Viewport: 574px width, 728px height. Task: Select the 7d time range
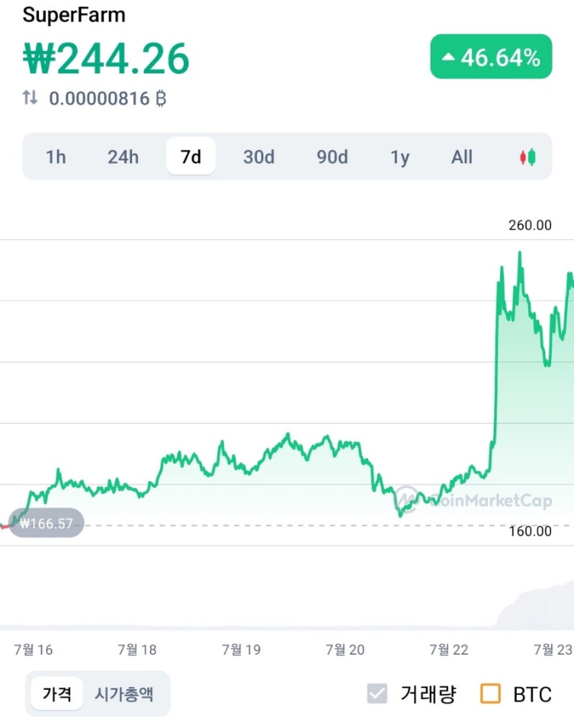click(191, 157)
